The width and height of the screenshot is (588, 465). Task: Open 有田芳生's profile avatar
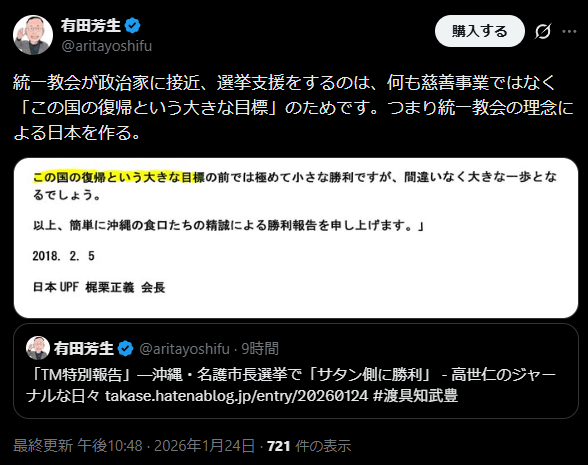[33, 35]
